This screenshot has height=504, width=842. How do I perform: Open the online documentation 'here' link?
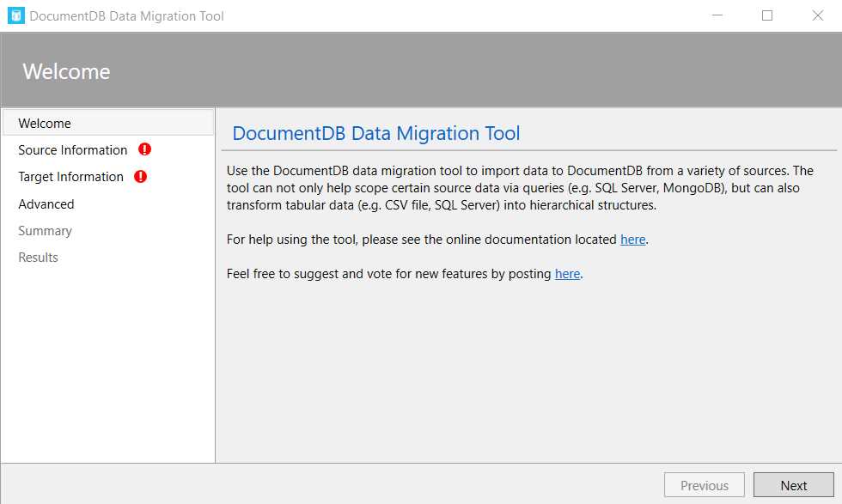coord(633,240)
